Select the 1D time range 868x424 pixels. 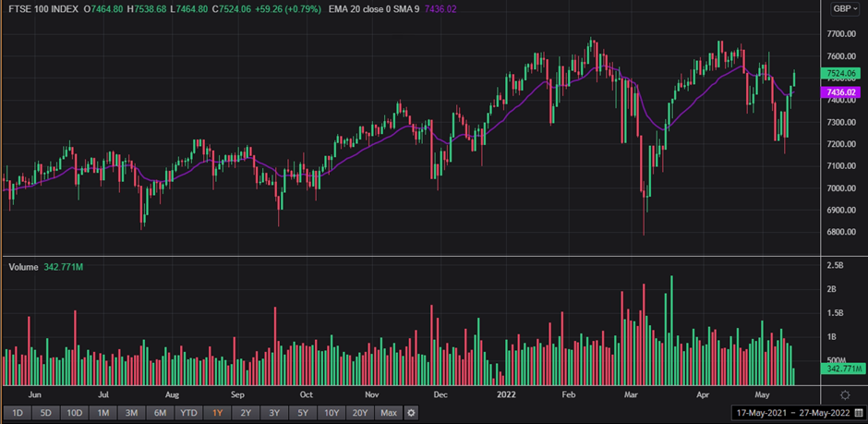click(18, 413)
